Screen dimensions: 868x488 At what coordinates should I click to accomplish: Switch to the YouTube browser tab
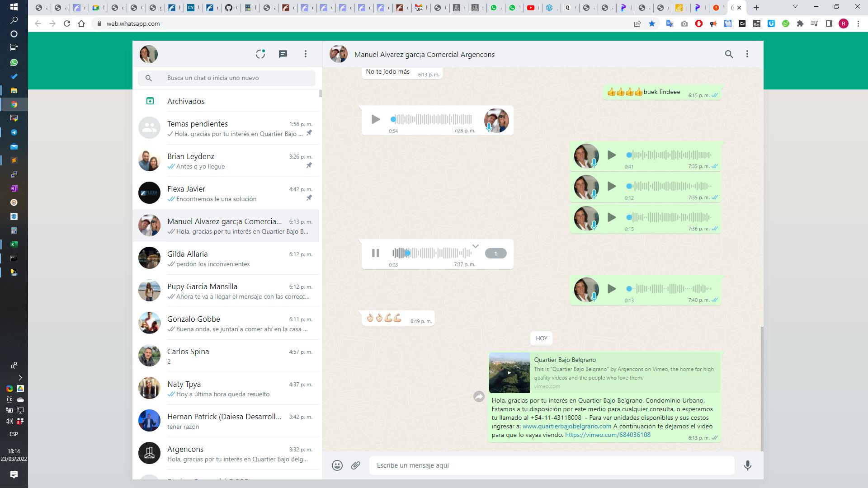[x=531, y=8]
